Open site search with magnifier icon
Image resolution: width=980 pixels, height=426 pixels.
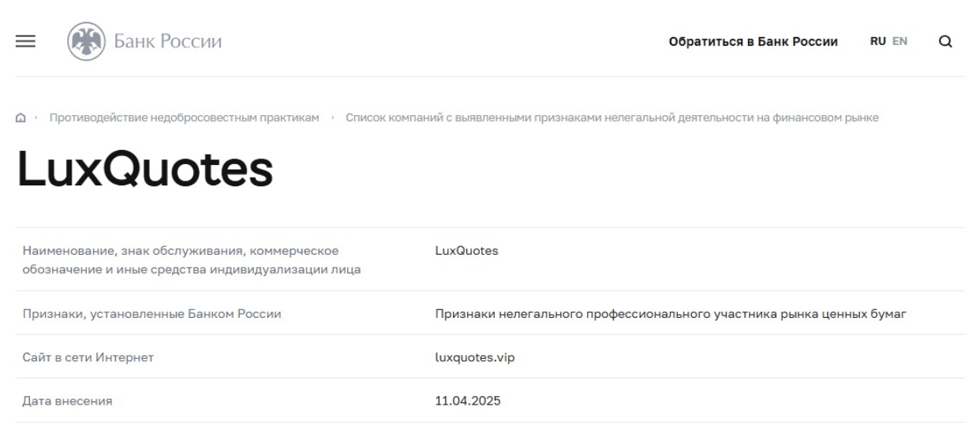[946, 42]
